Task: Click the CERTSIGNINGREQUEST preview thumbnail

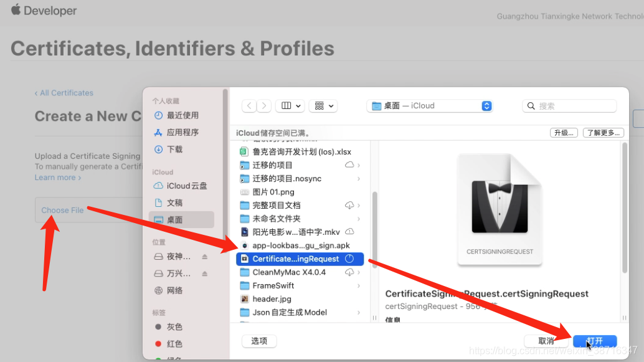Action: click(x=500, y=209)
